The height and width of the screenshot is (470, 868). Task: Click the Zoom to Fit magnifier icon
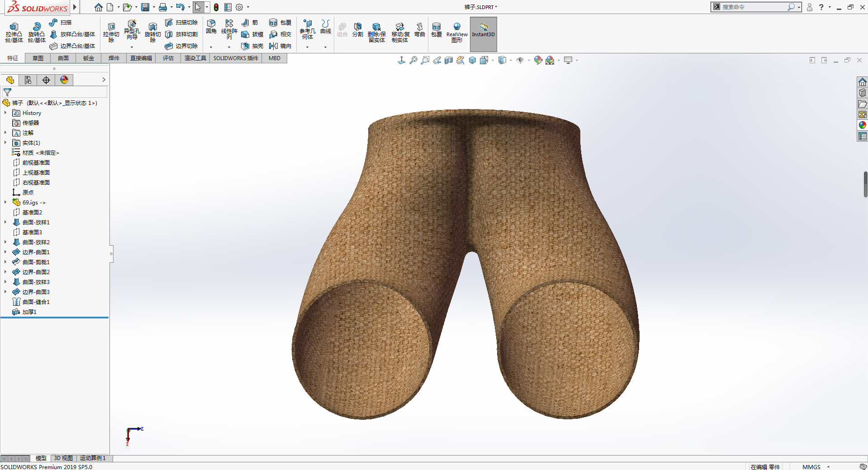tap(413, 60)
